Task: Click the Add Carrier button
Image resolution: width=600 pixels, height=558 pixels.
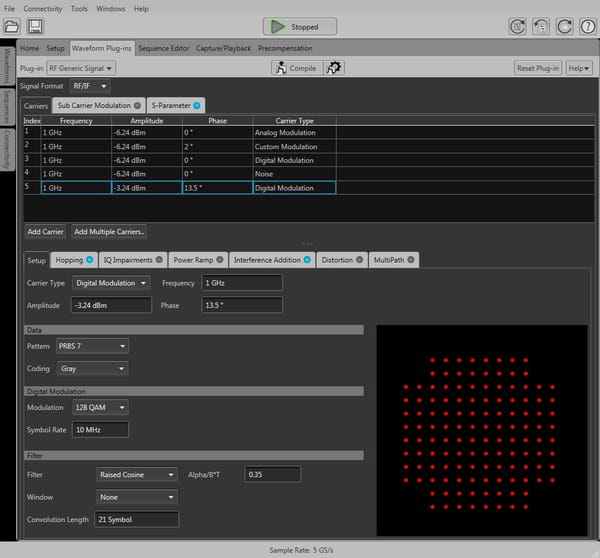Action: coord(45,231)
